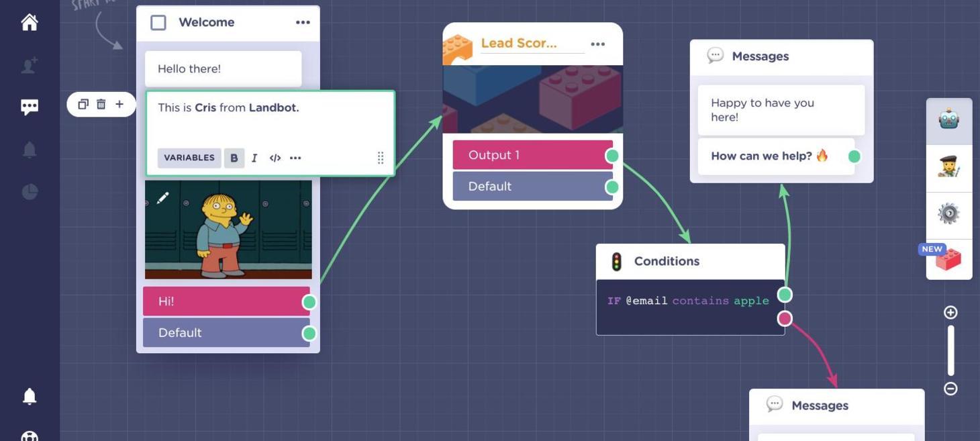This screenshot has height=441, width=980.
Task: Click the How can we help? output connector
Action: (854, 156)
